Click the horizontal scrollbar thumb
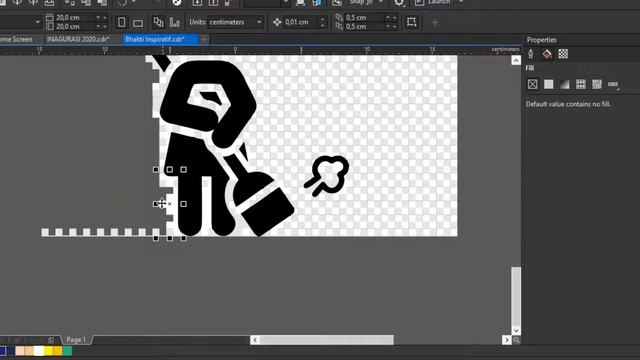Viewport: 640px width, 360px height. [327, 340]
